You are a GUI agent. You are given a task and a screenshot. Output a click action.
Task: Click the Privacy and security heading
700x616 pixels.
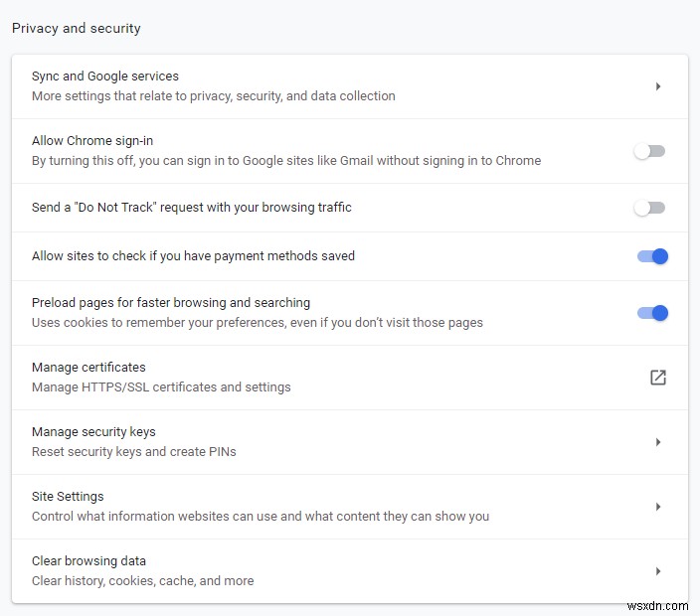[77, 28]
